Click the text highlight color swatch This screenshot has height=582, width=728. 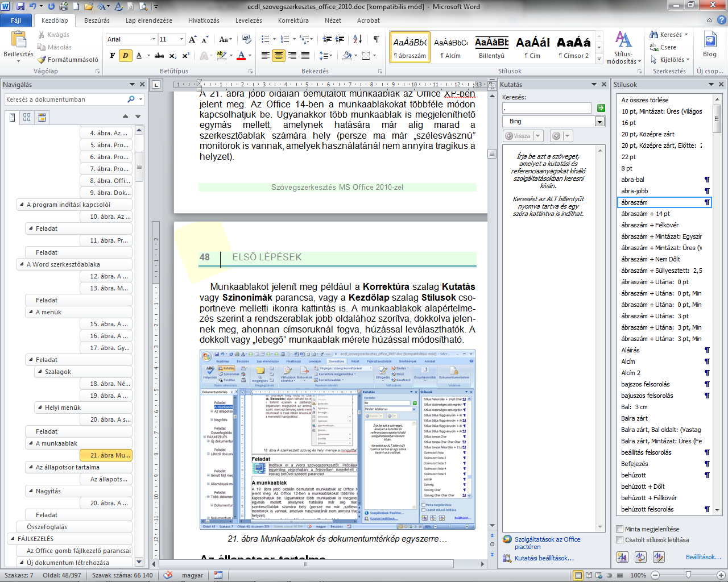(x=221, y=56)
